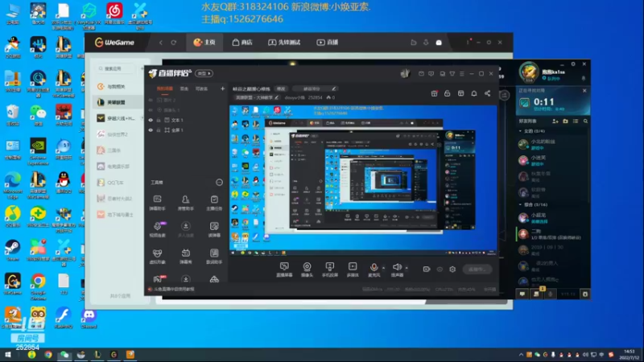Open notification bell in streaming companion
The image size is (644, 362).
point(474,93)
